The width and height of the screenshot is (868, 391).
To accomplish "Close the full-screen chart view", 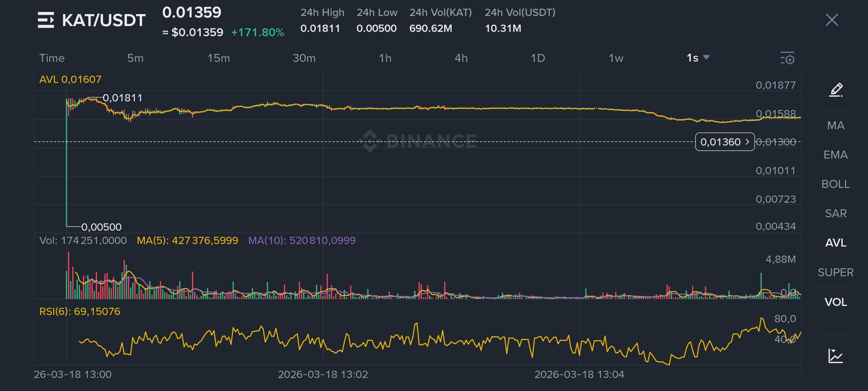I will point(832,20).
